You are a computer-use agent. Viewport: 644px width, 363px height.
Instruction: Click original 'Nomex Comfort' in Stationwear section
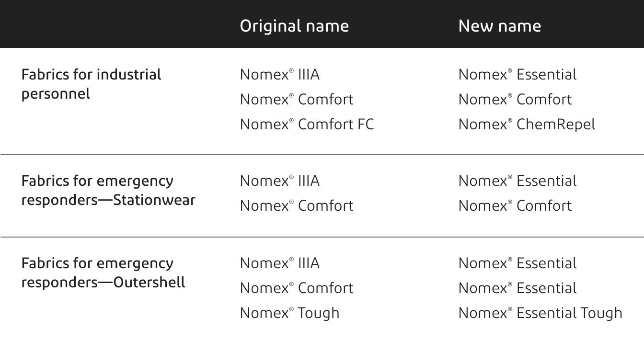pyautogui.click(x=296, y=206)
